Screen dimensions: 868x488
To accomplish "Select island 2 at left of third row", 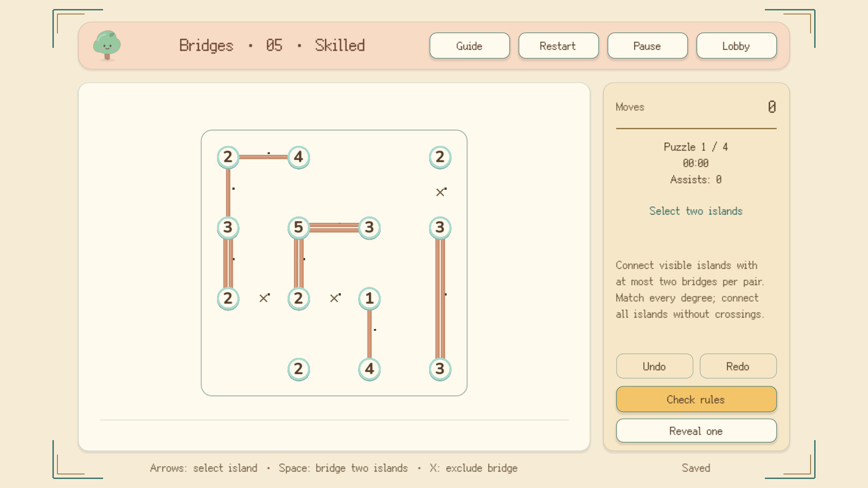I will (228, 298).
